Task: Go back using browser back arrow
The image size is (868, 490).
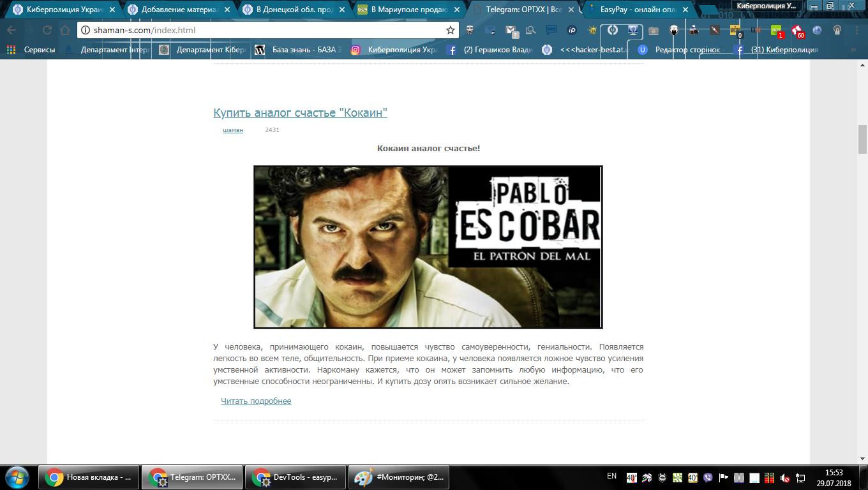Action: (11, 30)
